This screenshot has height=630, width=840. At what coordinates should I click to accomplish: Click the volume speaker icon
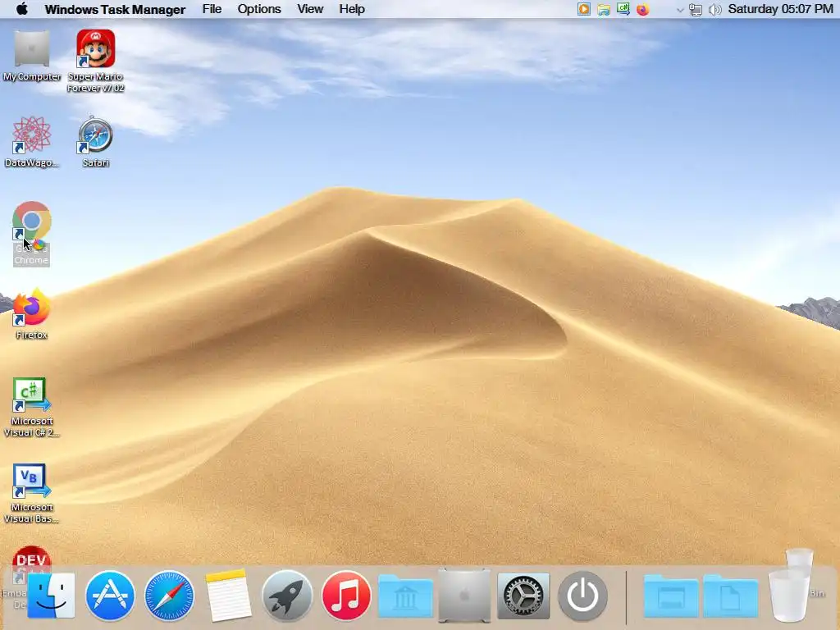tap(714, 10)
